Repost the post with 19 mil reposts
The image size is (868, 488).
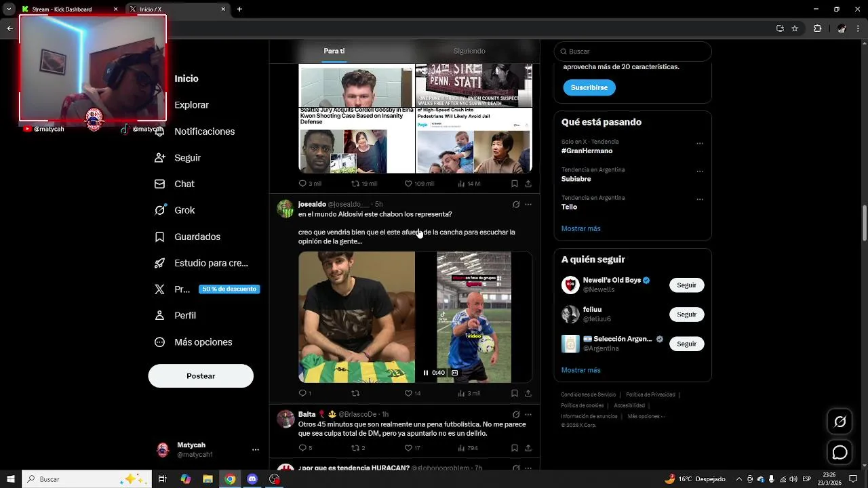click(x=363, y=184)
